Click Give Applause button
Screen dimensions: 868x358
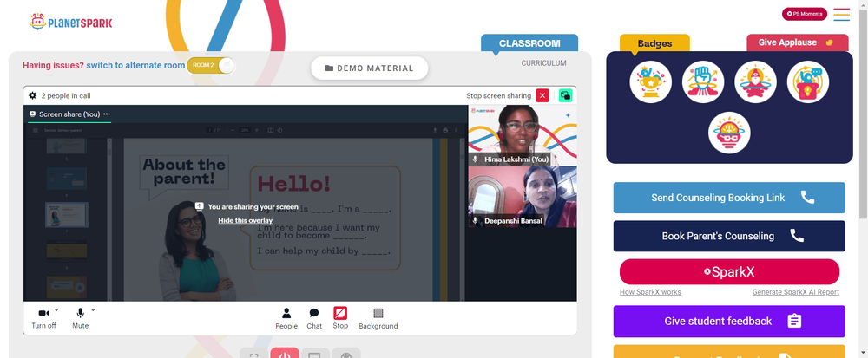(797, 42)
